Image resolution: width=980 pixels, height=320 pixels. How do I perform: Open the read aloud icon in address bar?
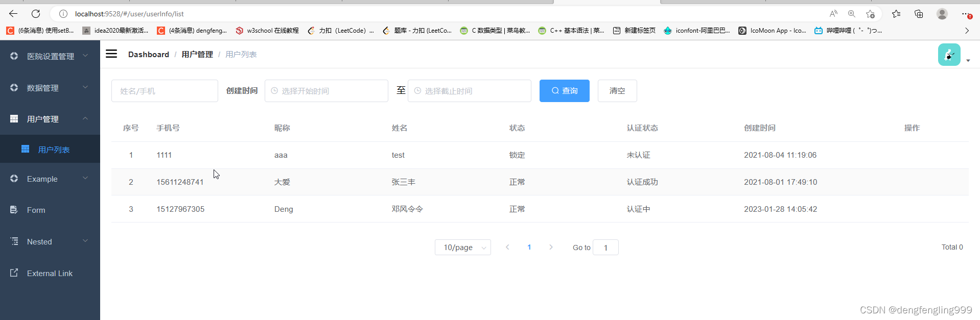coord(833,14)
